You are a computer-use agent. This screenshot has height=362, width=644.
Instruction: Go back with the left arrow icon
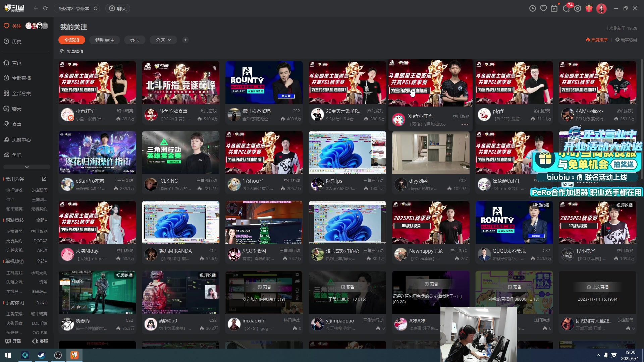36,8
